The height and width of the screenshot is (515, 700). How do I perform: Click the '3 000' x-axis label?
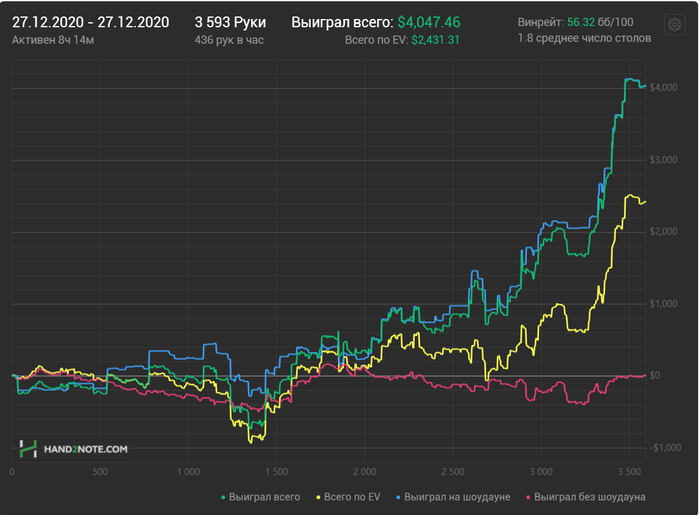click(541, 472)
